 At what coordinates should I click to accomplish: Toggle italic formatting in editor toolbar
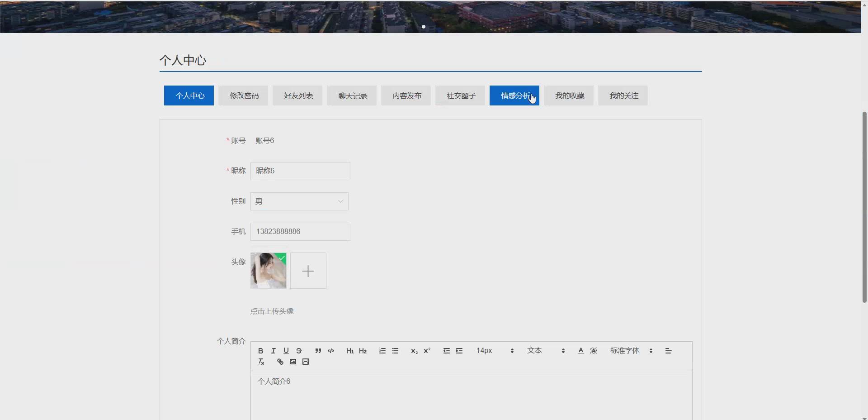point(273,351)
